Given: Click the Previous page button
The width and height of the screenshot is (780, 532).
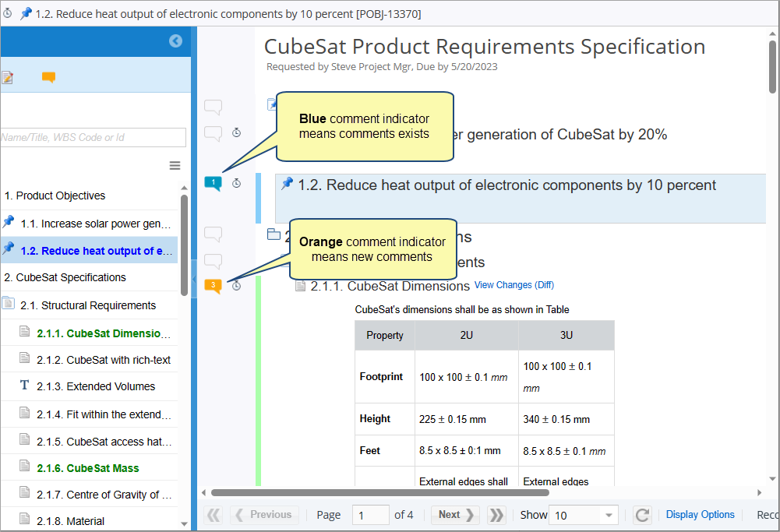Looking at the screenshot, I should click(264, 515).
